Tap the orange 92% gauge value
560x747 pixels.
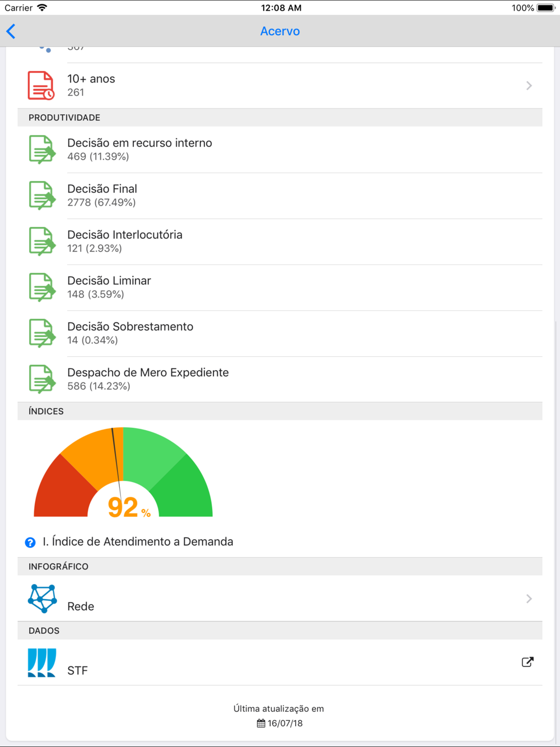click(129, 507)
